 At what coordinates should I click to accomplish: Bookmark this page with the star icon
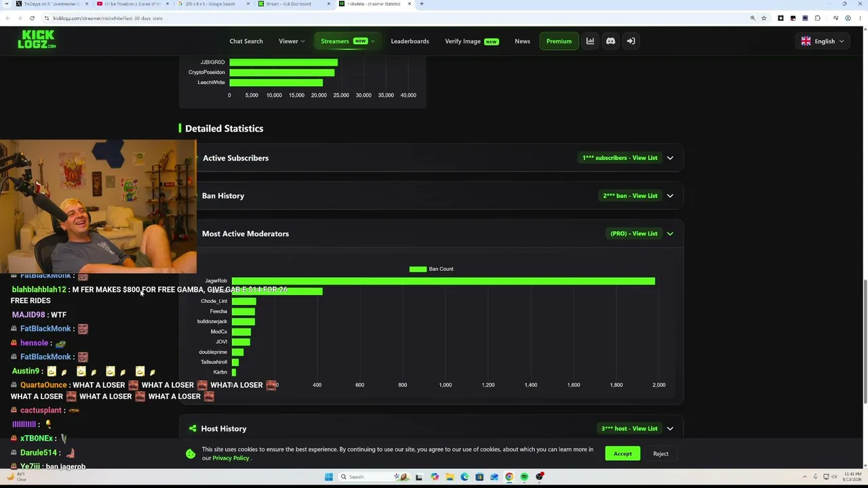(x=764, y=18)
